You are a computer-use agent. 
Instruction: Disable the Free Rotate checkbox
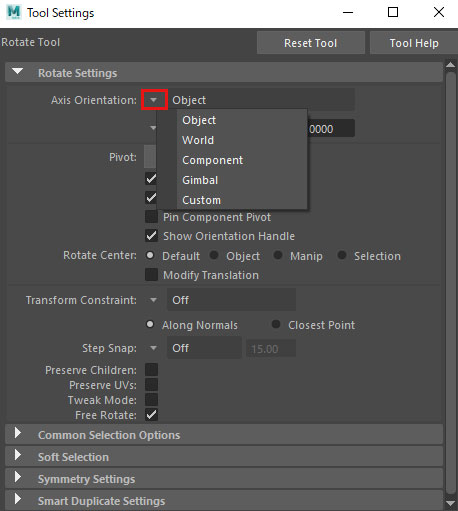point(151,415)
